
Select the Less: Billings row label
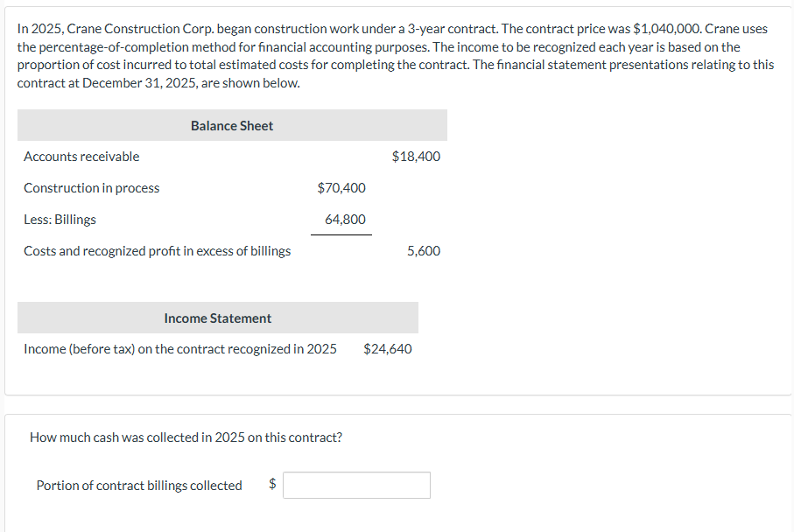[x=60, y=220]
